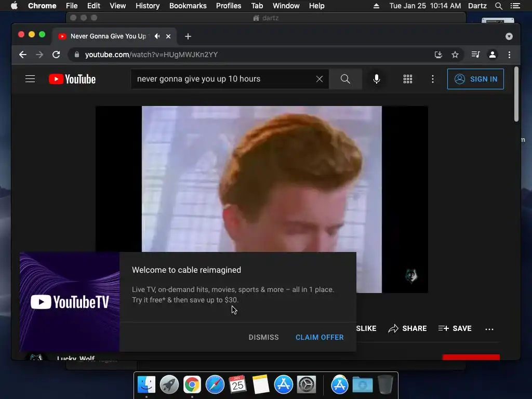
Task: Open Calendar from the Dock
Action: 237,385
